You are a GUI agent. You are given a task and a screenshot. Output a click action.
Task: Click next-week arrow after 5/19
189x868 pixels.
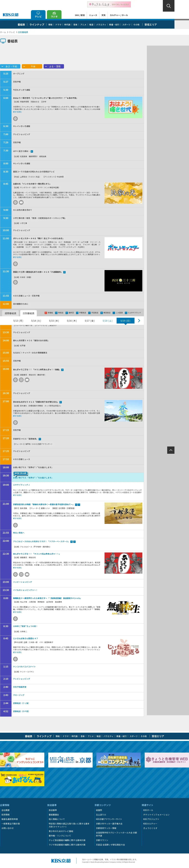139,321
